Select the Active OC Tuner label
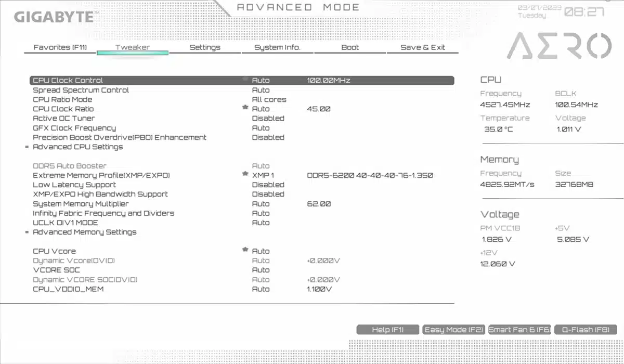 (x=64, y=119)
